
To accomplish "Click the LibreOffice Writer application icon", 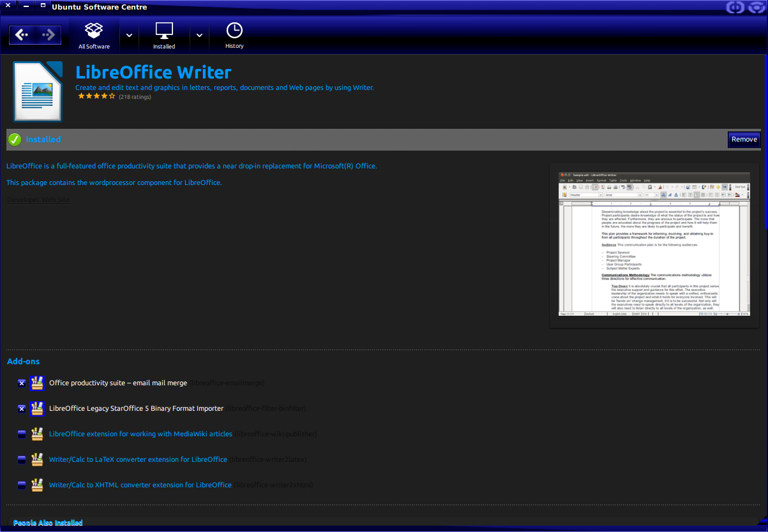I will pyautogui.click(x=38, y=91).
